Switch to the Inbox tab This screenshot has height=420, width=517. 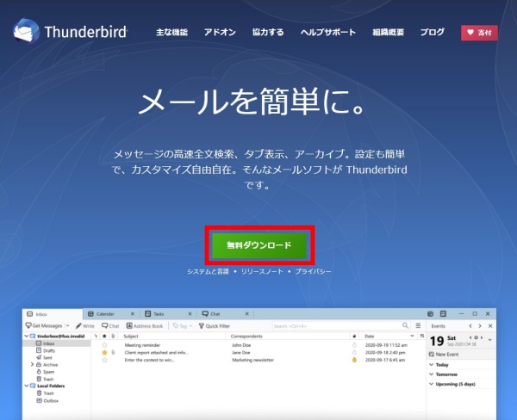(52, 314)
